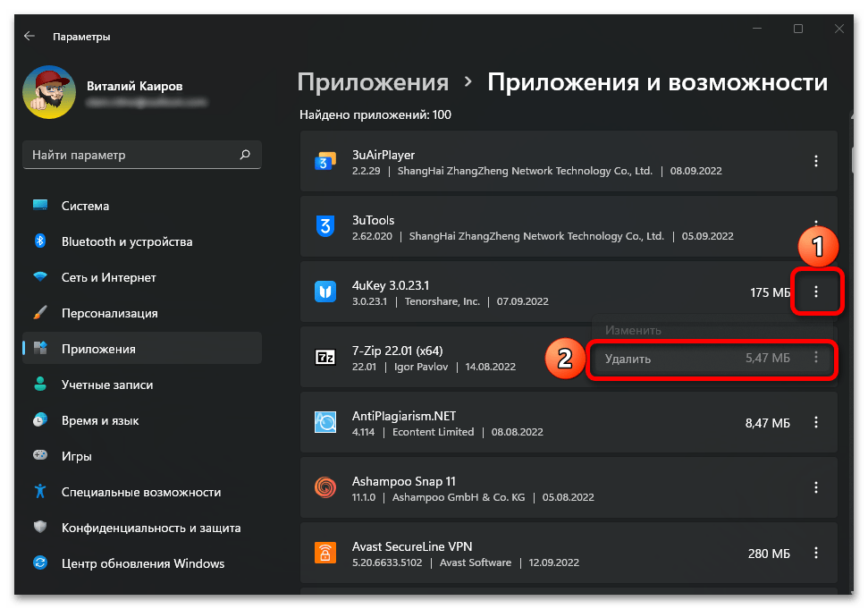Image resolution: width=868 pixels, height=609 pixels.
Task: Select the 7-Zip 22.01 (x64) name
Action: [x=397, y=351]
